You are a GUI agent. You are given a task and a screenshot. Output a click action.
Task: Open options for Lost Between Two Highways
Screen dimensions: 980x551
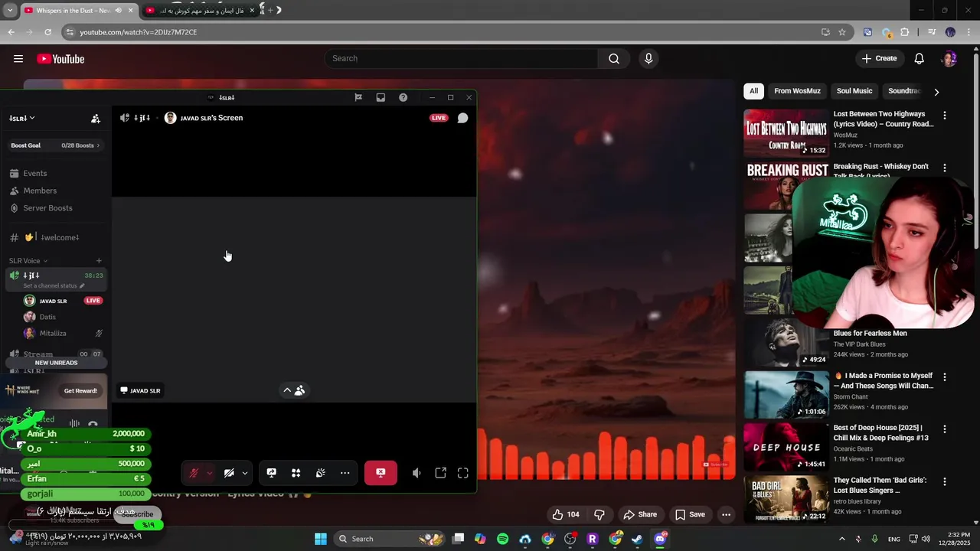pos(945,116)
